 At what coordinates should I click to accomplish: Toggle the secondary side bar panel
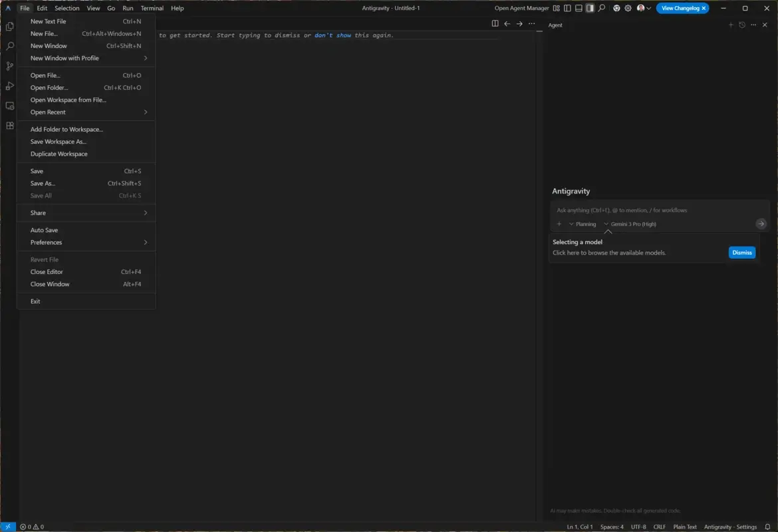[590, 7]
